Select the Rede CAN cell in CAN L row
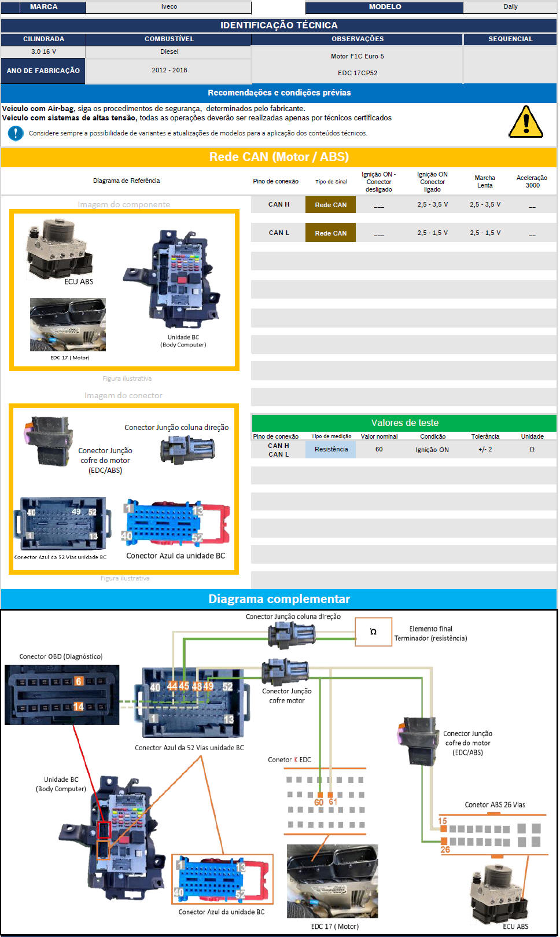560x937 pixels. 330,233
